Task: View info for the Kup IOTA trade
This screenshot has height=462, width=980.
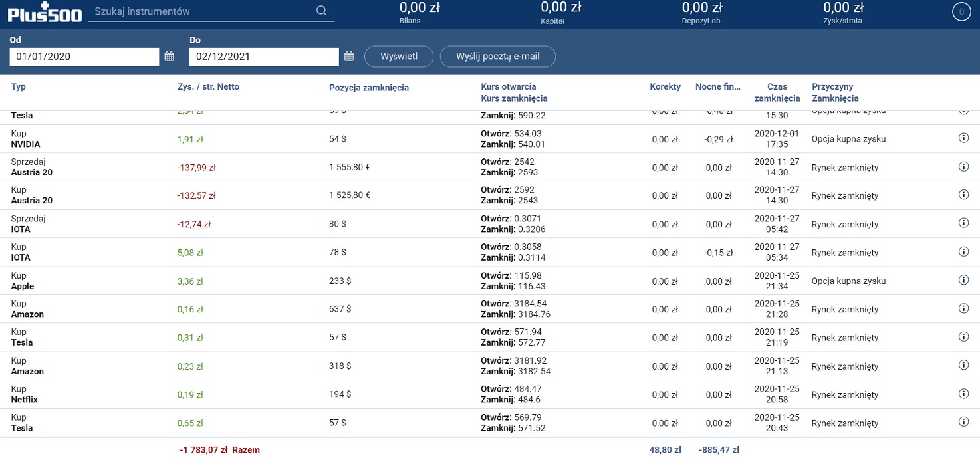Action: click(963, 251)
